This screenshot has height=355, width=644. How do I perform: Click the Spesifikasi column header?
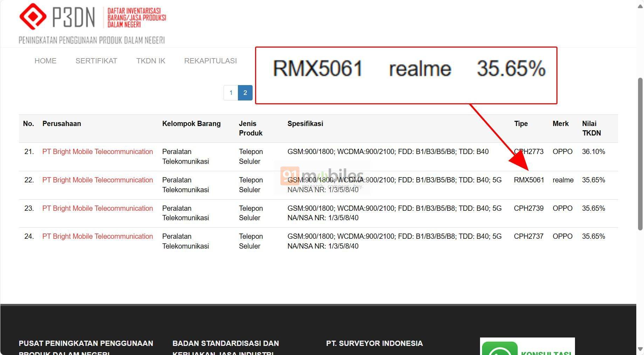click(305, 124)
